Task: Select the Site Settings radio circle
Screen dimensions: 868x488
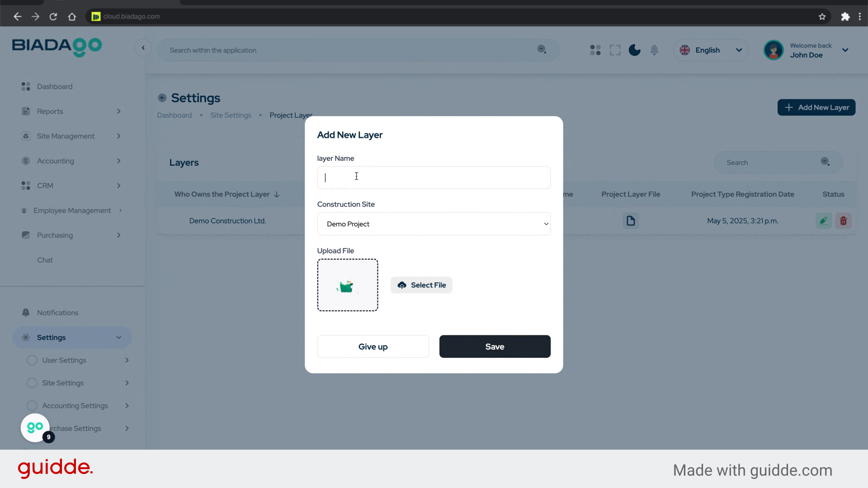Action: (x=32, y=383)
